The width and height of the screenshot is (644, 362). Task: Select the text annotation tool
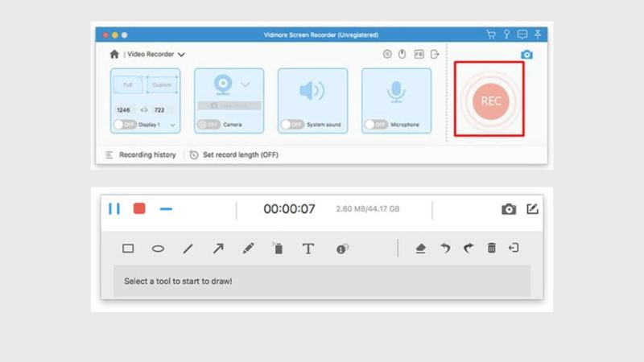point(308,249)
